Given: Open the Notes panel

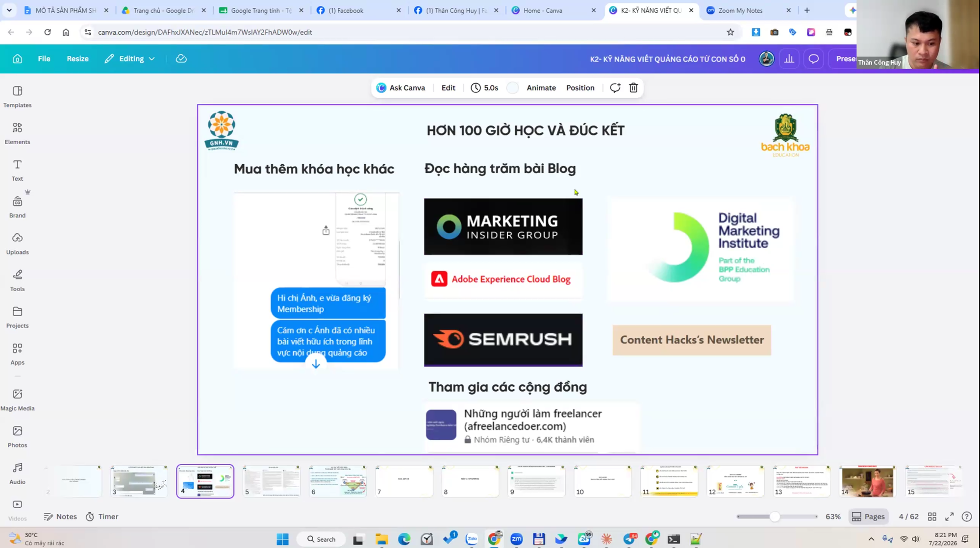Looking at the screenshot, I should point(60,517).
